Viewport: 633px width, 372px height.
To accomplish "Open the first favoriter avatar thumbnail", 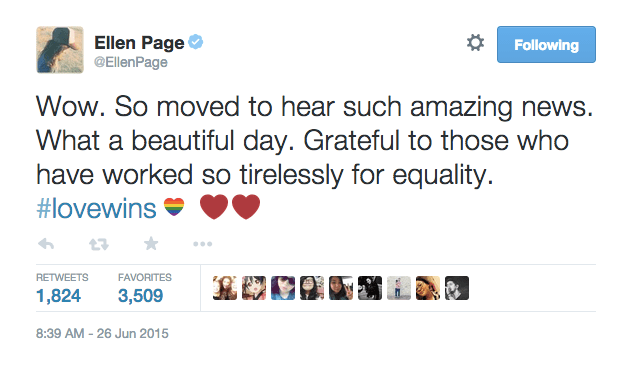I will [x=225, y=288].
